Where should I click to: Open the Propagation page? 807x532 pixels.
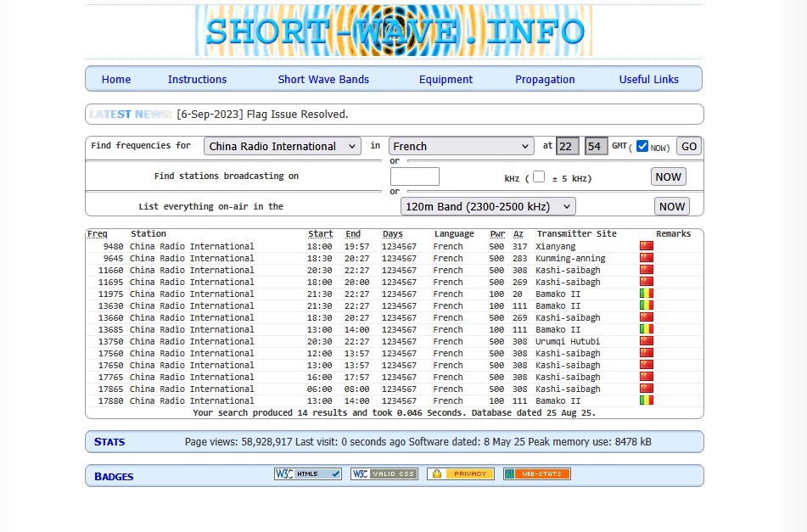(545, 79)
